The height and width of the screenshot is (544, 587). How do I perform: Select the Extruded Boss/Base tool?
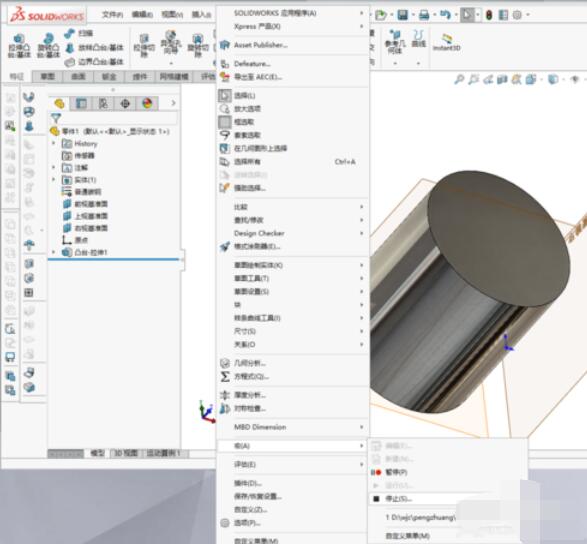pyautogui.click(x=19, y=46)
